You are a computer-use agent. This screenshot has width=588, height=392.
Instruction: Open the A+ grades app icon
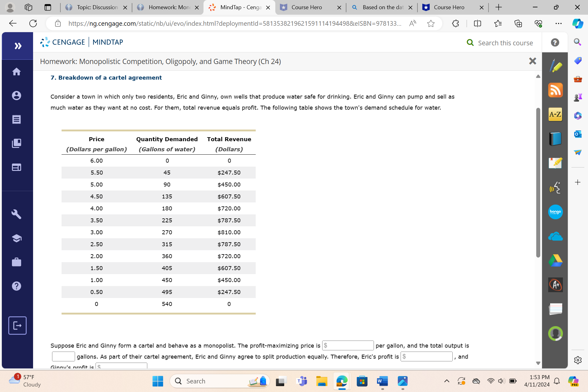[555, 285]
